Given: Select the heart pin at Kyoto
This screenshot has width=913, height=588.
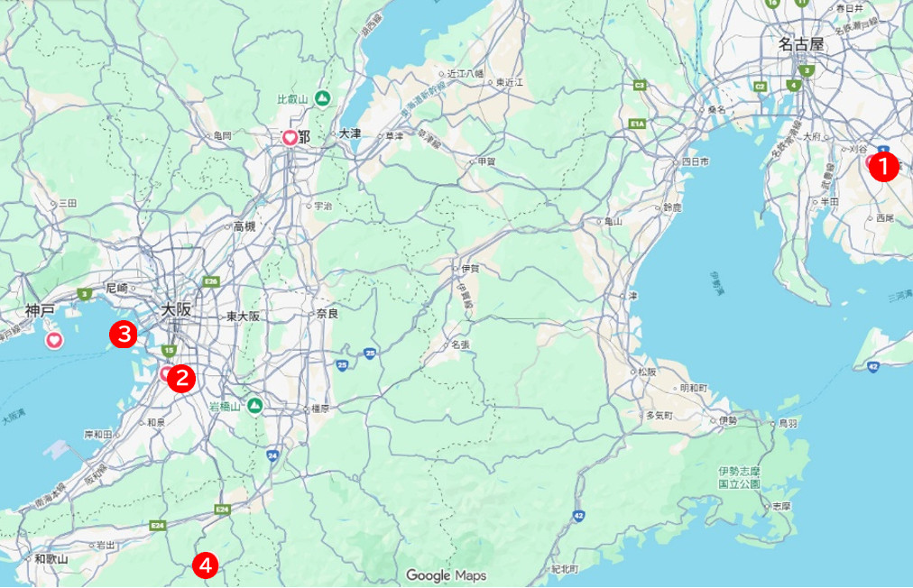Looking at the screenshot, I should [x=290, y=138].
